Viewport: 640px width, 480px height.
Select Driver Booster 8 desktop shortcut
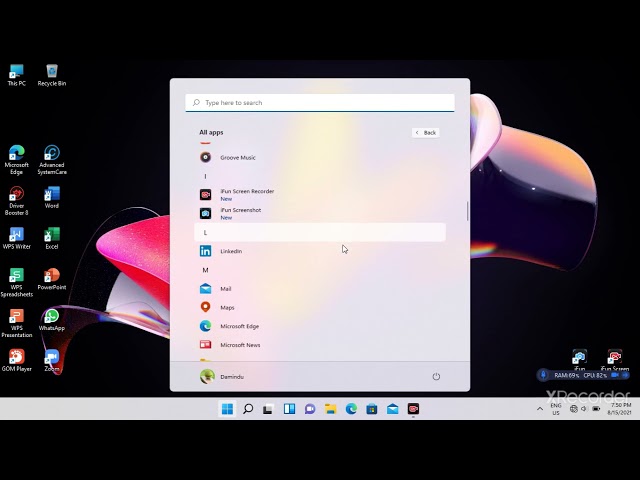click(x=16, y=201)
